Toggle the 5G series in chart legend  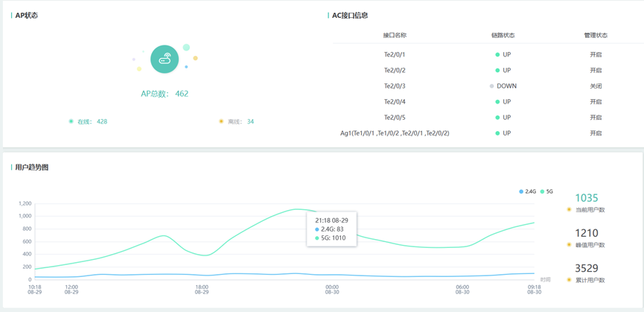tap(546, 191)
